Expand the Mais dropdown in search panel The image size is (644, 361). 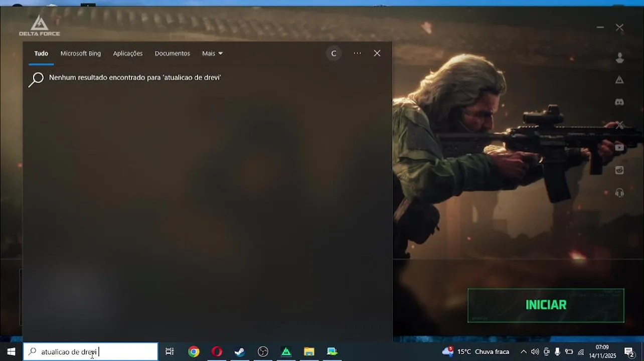click(212, 53)
